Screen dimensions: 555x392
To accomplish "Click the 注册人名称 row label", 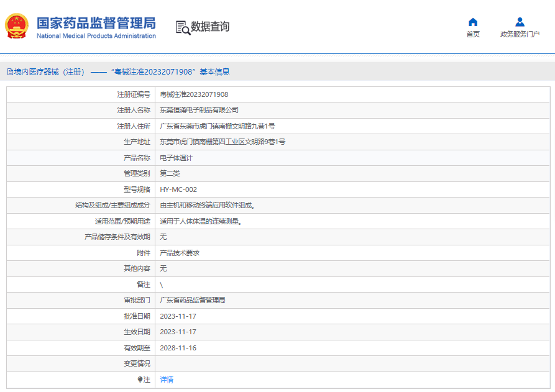I will coord(134,110).
